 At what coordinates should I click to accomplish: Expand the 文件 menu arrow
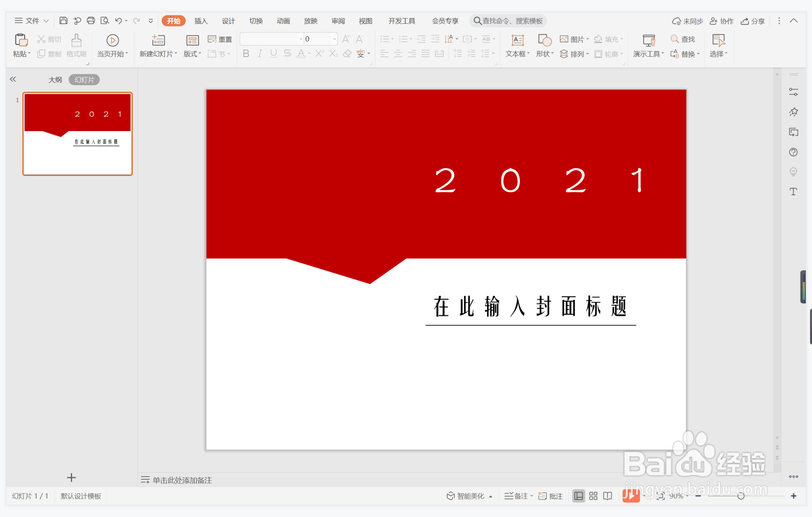(46, 21)
